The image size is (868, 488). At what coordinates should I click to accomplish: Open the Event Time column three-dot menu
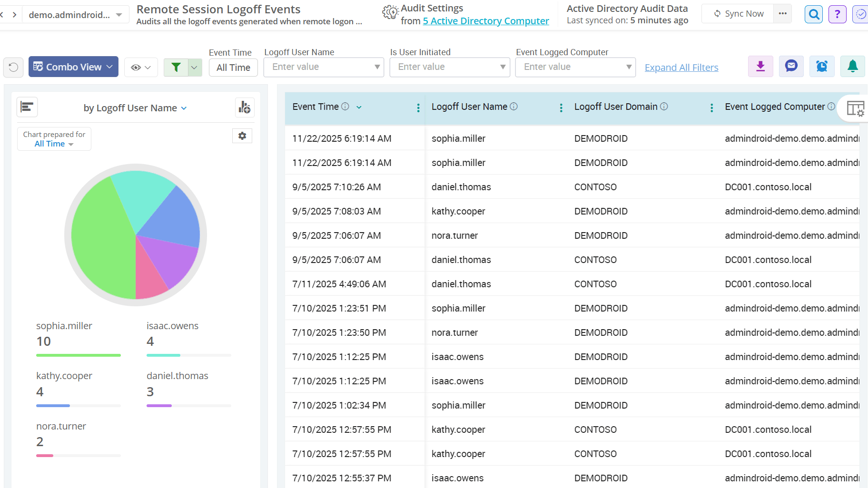[x=418, y=108]
